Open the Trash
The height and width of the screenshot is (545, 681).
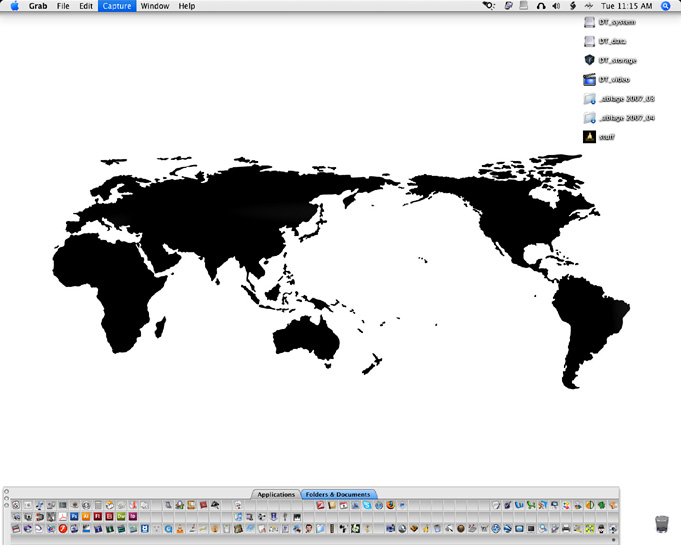tap(661, 524)
